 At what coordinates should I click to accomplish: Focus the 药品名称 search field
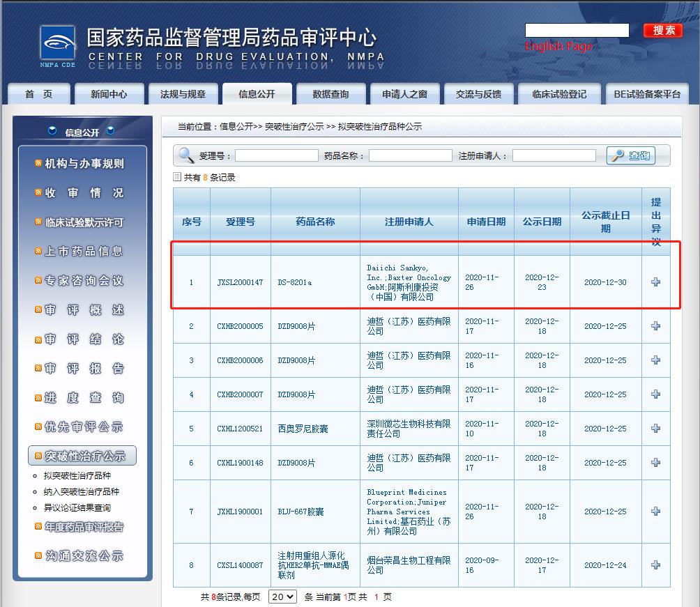pyautogui.click(x=410, y=155)
